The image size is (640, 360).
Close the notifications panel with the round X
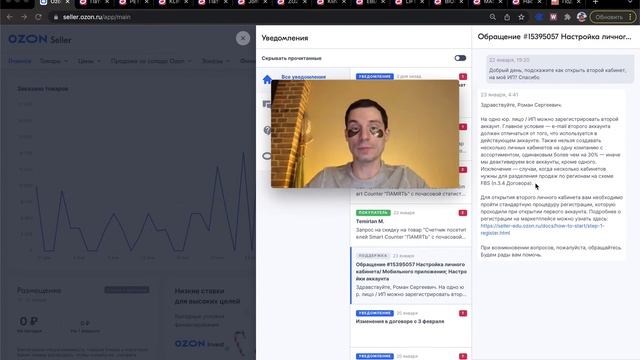coord(243,38)
